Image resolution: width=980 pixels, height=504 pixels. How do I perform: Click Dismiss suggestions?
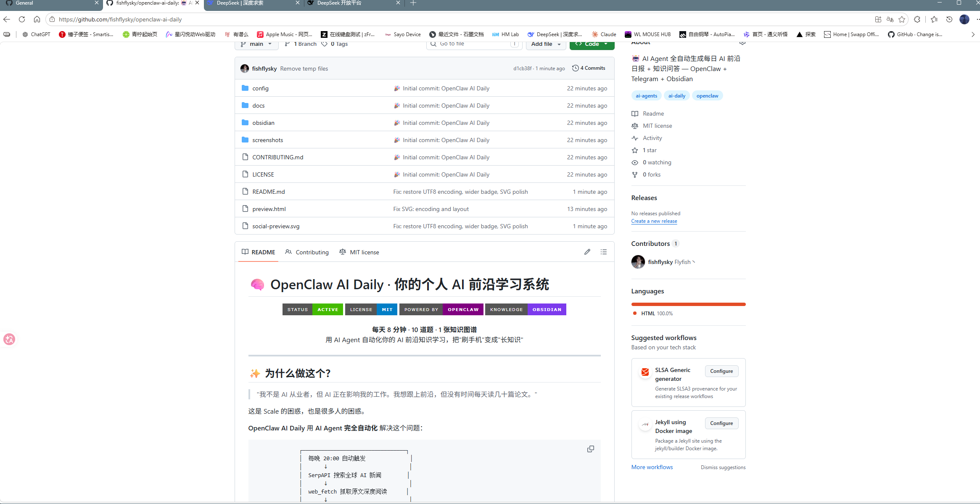pos(723,467)
